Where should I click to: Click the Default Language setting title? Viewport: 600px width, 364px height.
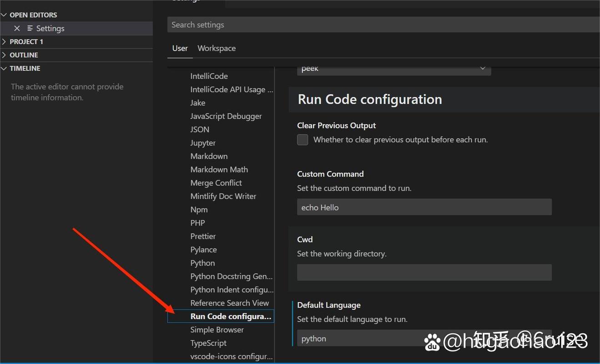[x=329, y=305]
